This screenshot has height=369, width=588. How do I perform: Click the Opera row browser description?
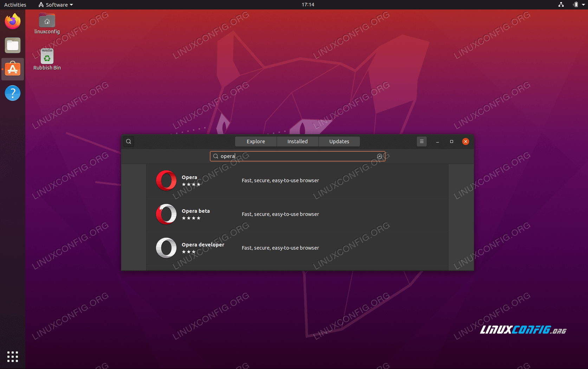pos(280,180)
